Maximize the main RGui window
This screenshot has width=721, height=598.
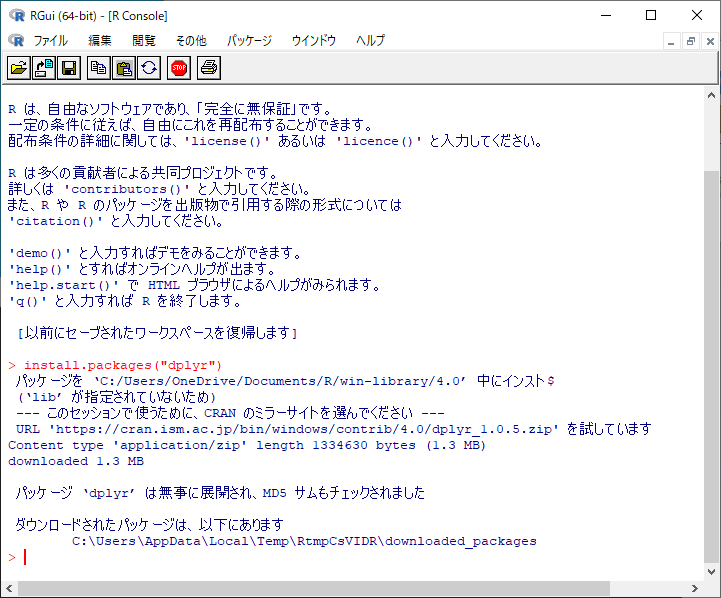(651, 15)
